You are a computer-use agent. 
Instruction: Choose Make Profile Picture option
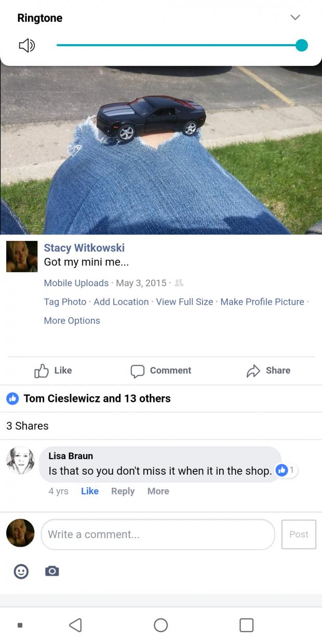pyautogui.click(x=262, y=302)
